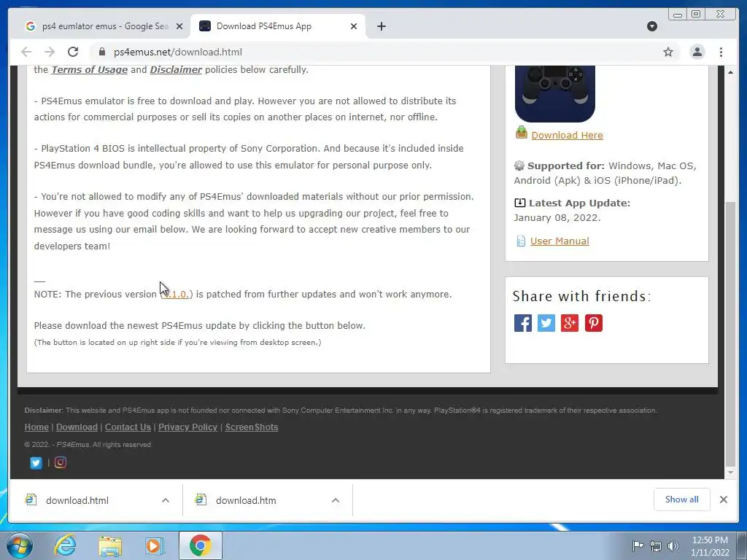Close the Download PS4Emus App tab
747x560 pixels.
pyautogui.click(x=354, y=26)
